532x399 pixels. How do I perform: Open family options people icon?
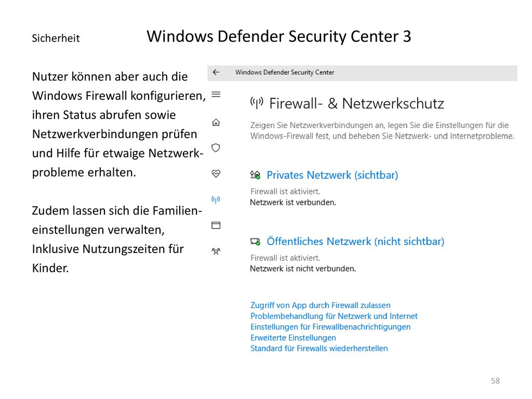[x=216, y=251]
